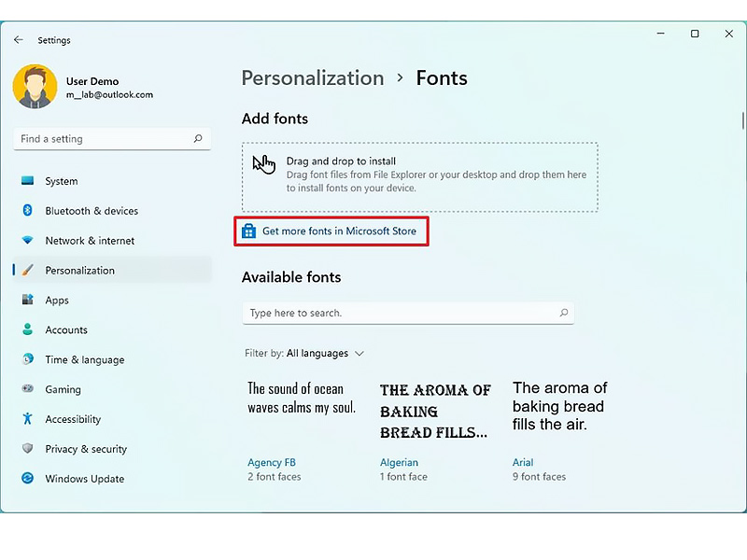Screen dimensions: 747x560
Task: Open the Arial font details
Action: point(523,462)
